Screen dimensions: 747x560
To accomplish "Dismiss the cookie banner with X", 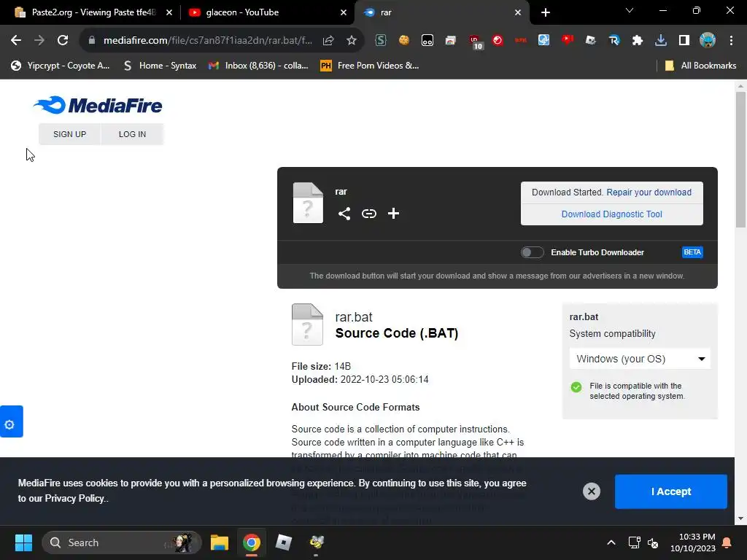I will (591, 491).
